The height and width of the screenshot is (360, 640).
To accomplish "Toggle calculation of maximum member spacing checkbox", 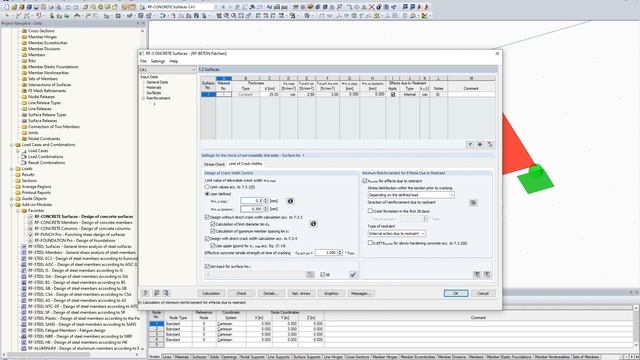I will coord(213,231).
